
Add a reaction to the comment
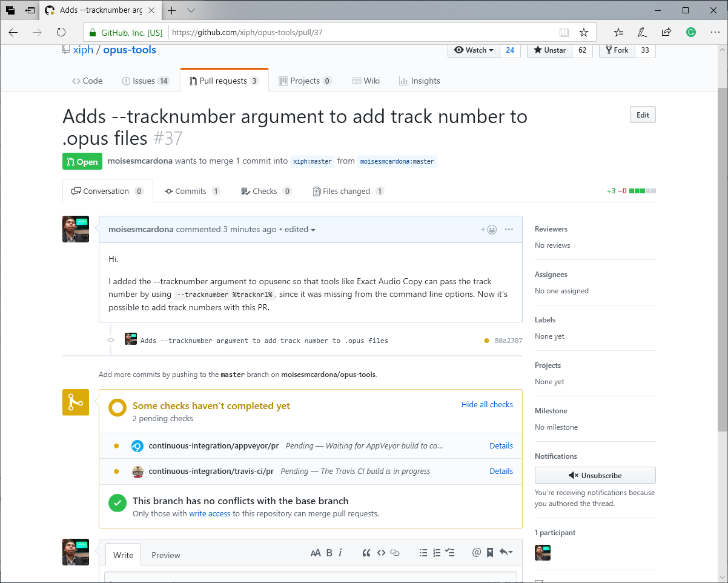pos(489,230)
